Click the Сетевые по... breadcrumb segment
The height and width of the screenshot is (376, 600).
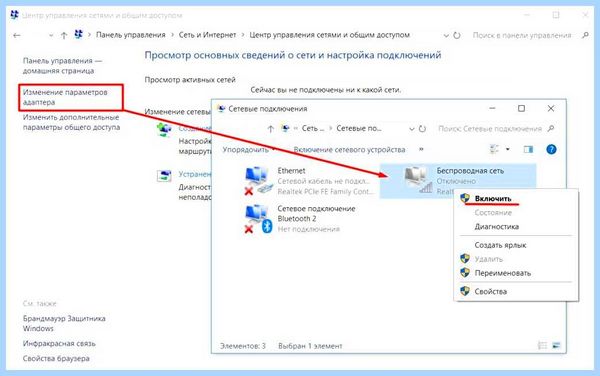pyautogui.click(x=359, y=129)
